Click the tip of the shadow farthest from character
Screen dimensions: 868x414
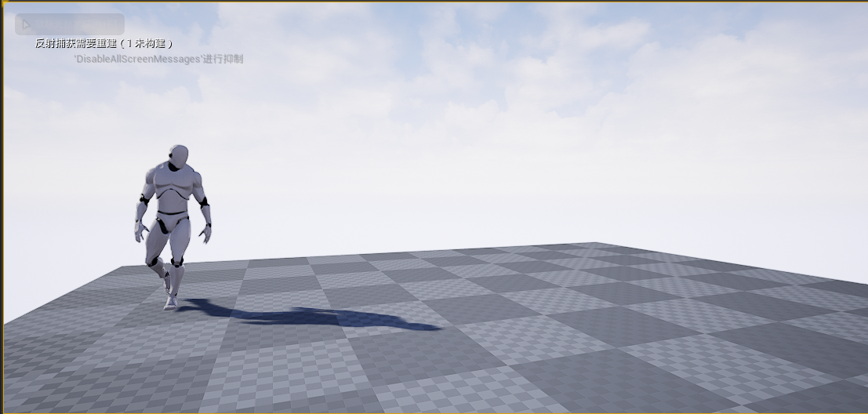click(x=439, y=327)
